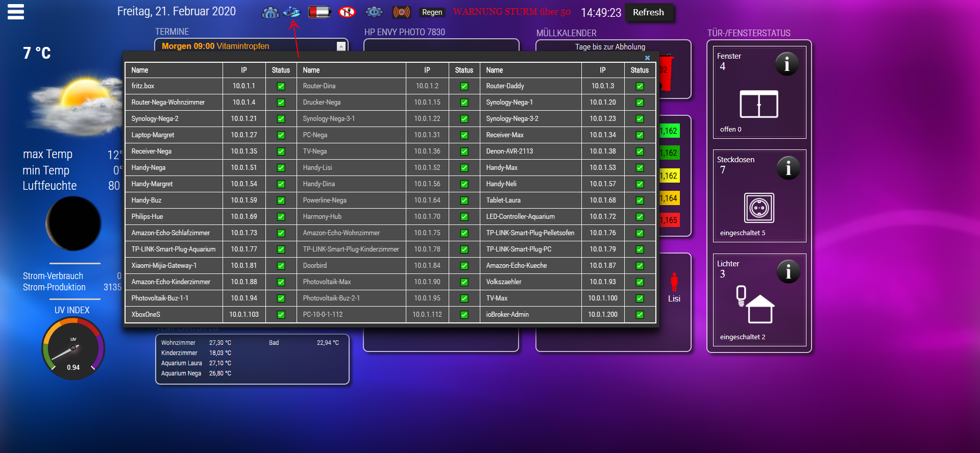Click the battery status icon
Screen dimensions: 980x453
[x=320, y=12]
